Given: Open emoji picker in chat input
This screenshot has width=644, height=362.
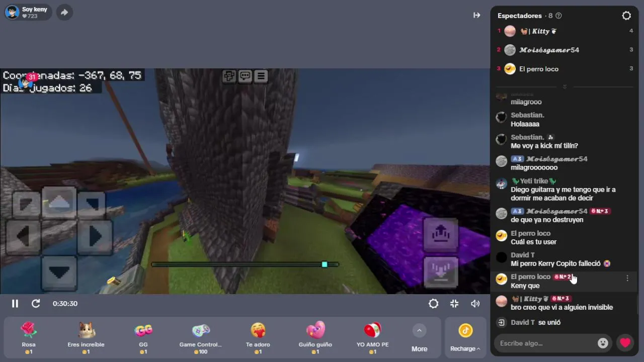Looking at the screenshot, I should 603,343.
